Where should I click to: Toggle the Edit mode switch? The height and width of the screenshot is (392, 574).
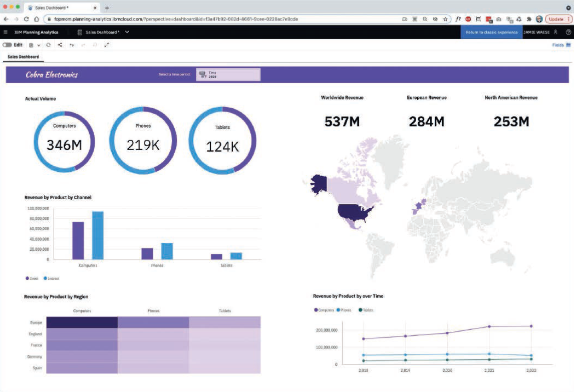coord(7,45)
